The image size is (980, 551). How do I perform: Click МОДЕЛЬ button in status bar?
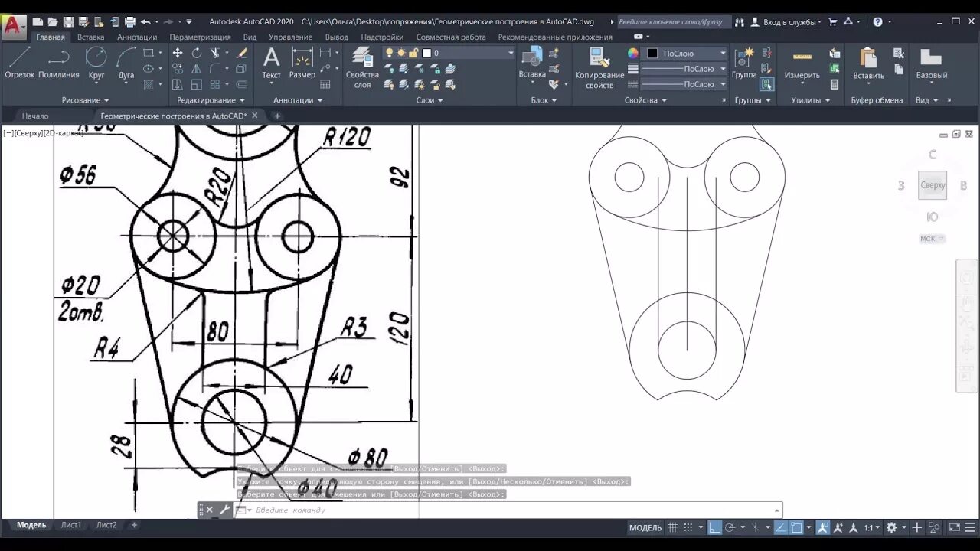(645, 527)
